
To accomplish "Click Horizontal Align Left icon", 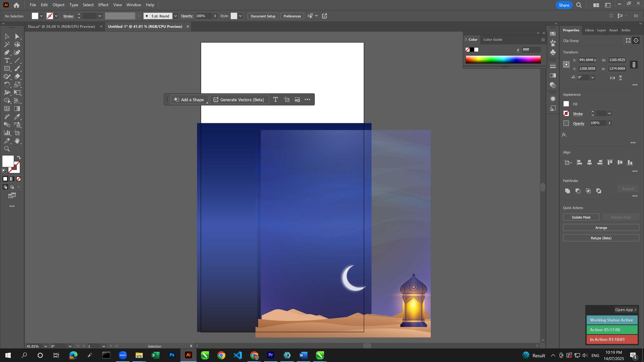I will click(579, 162).
